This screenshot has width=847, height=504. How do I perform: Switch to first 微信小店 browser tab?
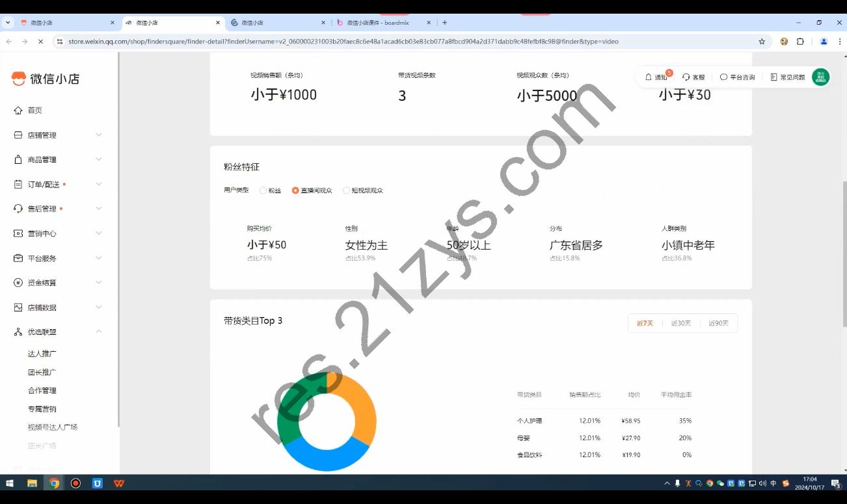[68, 22]
